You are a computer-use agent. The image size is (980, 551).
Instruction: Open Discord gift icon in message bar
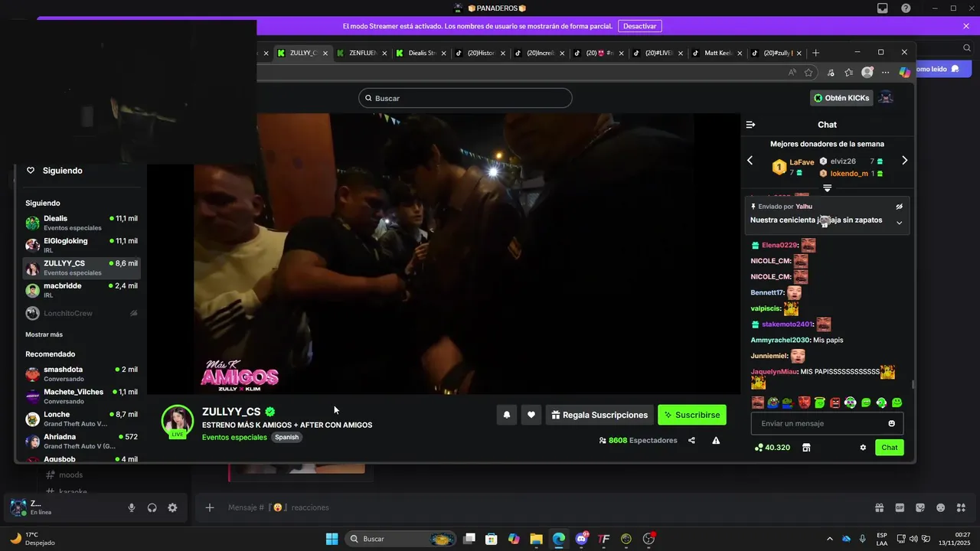[x=880, y=507]
